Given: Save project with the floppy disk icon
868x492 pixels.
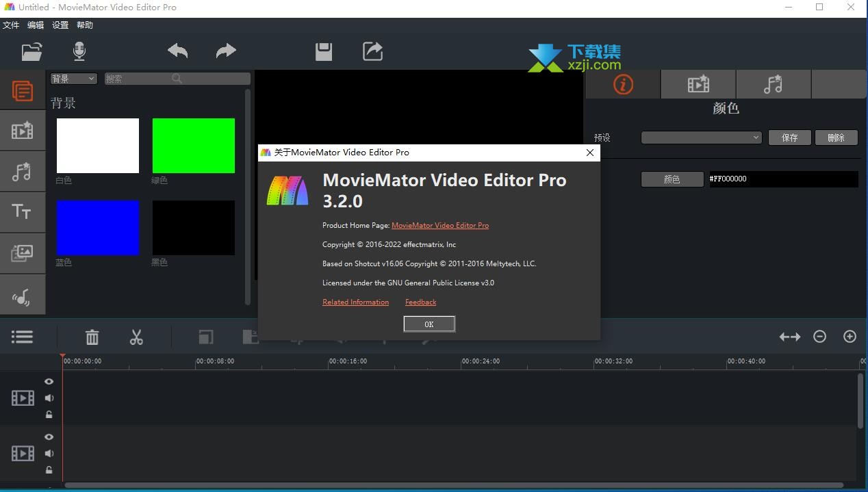Looking at the screenshot, I should 324,51.
